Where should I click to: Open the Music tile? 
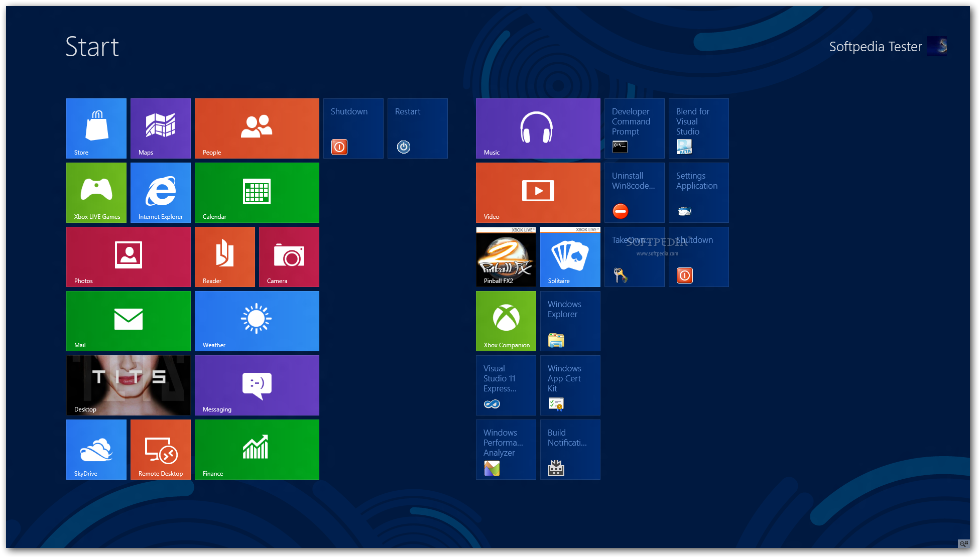tap(538, 128)
